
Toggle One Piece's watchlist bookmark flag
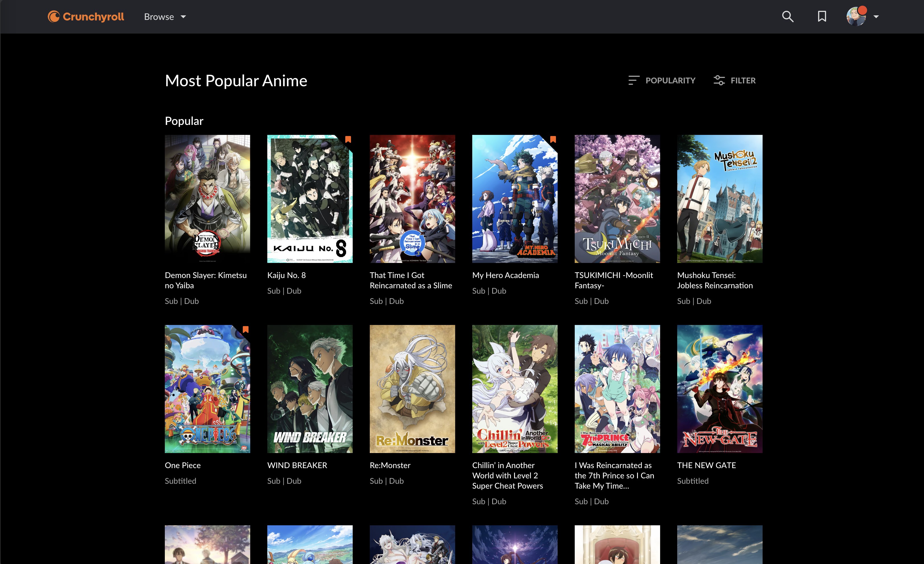[246, 330]
